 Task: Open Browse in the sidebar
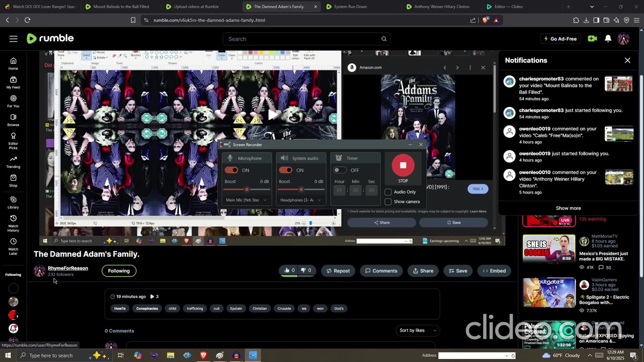(13, 120)
